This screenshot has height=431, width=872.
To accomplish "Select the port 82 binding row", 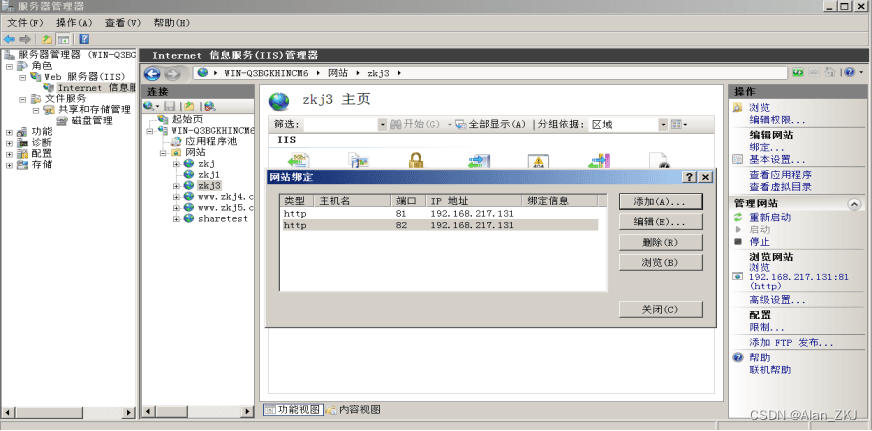I will (439, 225).
